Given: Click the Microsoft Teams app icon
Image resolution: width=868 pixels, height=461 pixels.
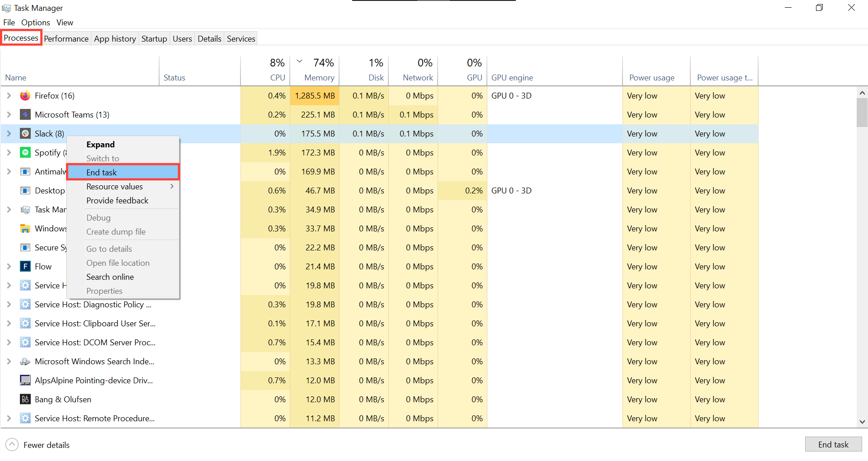Looking at the screenshot, I should point(25,114).
